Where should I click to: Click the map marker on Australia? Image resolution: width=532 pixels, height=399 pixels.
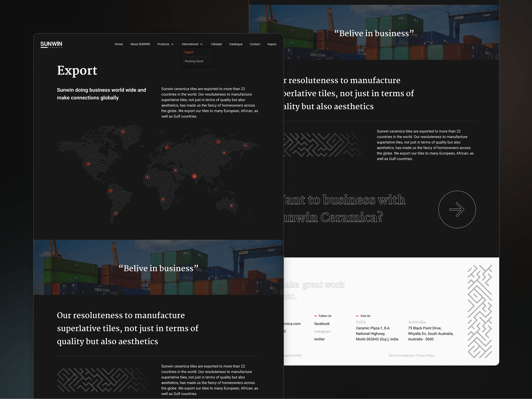click(x=232, y=206)
